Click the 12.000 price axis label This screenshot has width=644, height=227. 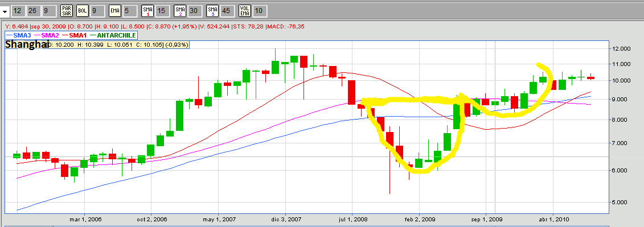621,48
